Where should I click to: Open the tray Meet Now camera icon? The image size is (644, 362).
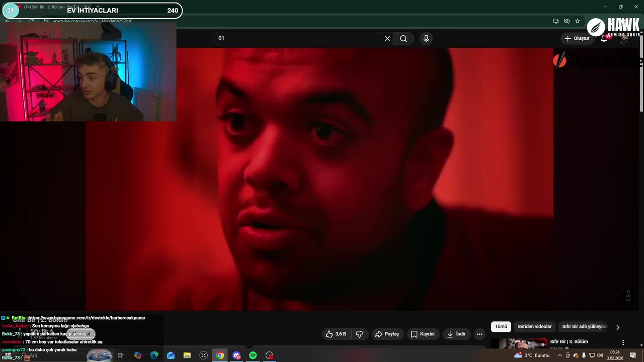[x=568, y=355]
